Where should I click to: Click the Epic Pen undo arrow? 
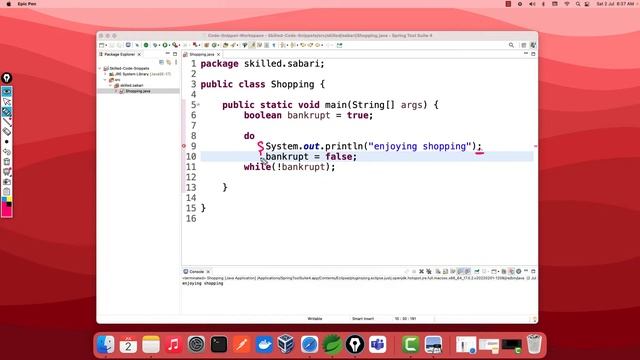[7, 152]
